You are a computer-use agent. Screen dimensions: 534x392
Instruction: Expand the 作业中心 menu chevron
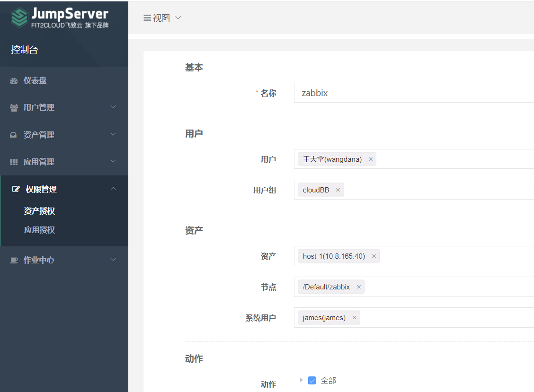point(113,260)
